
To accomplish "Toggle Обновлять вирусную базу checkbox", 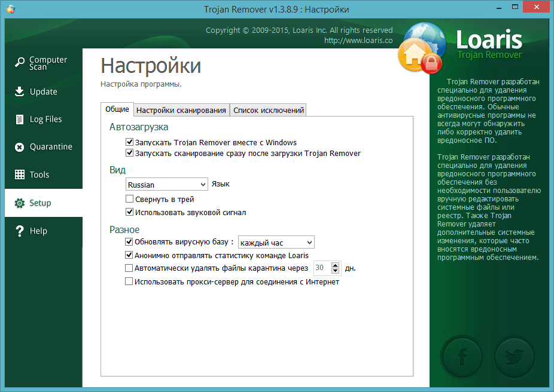I will point(129,241).
